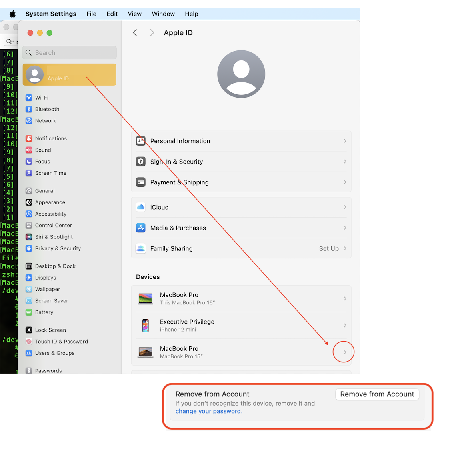This screenshot has height=456, width=476.
Task: Select the Screen Time hourglass icon
Action: pyautogui.click(x=29, y=173)
